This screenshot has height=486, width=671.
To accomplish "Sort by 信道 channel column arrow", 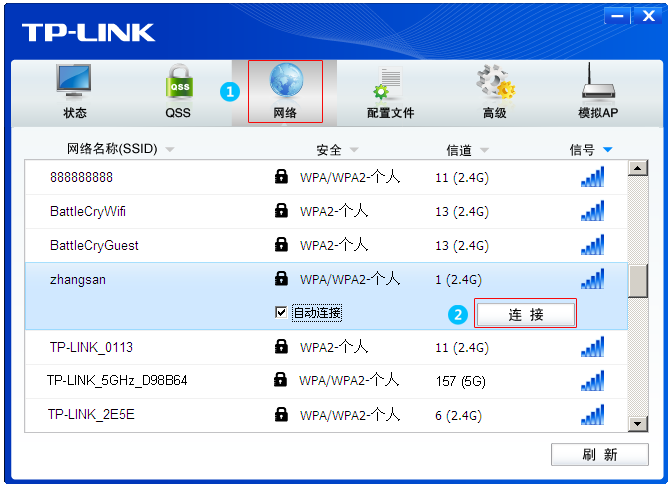I will click(484, 150).
